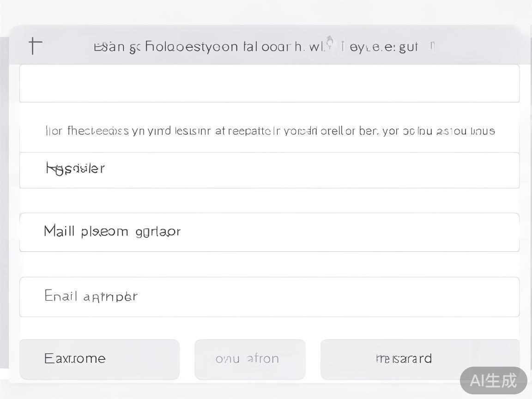Click the gap between "Kgsdiler" and "Maill" fields
Image resolution: width=532 pixels, height=399 pixels.
(x=269, y=200)
